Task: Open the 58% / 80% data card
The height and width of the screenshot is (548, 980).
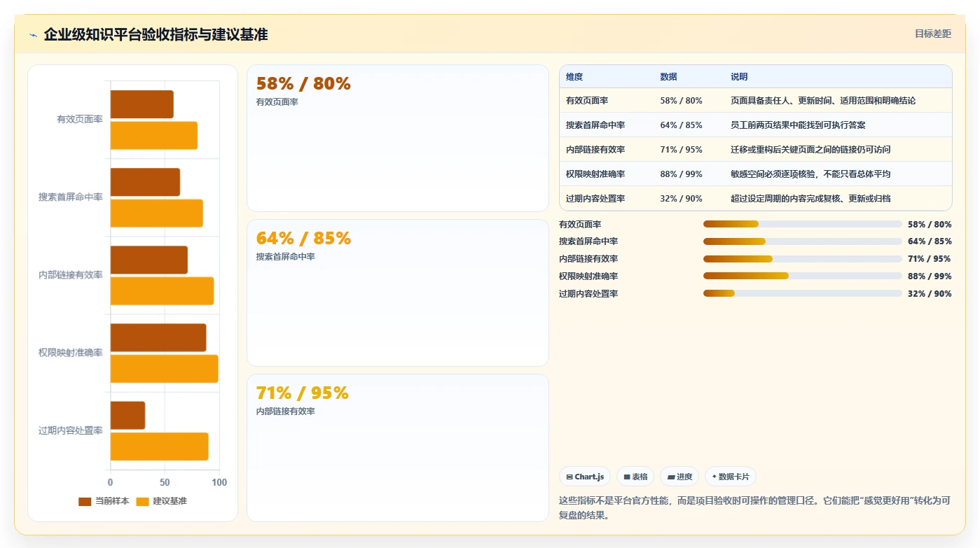Action: click(x=397, y=138)
